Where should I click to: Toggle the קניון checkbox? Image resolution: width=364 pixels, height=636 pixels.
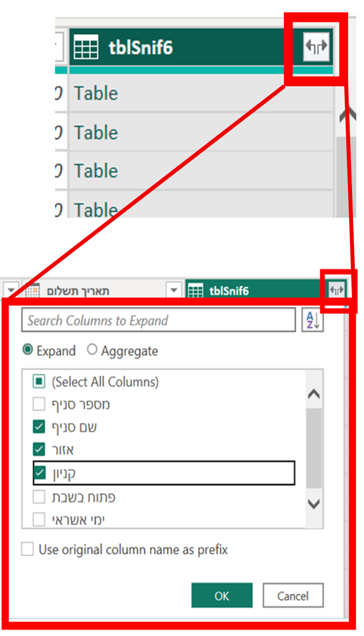[39, 473]
